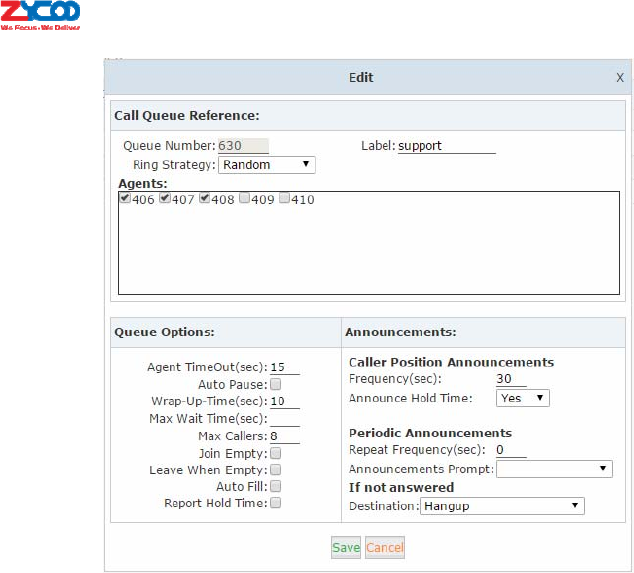The width and height of the screenshot is (634, 573).
Task: Enable the Auto Pause checkbox
Action: (276, 384)
